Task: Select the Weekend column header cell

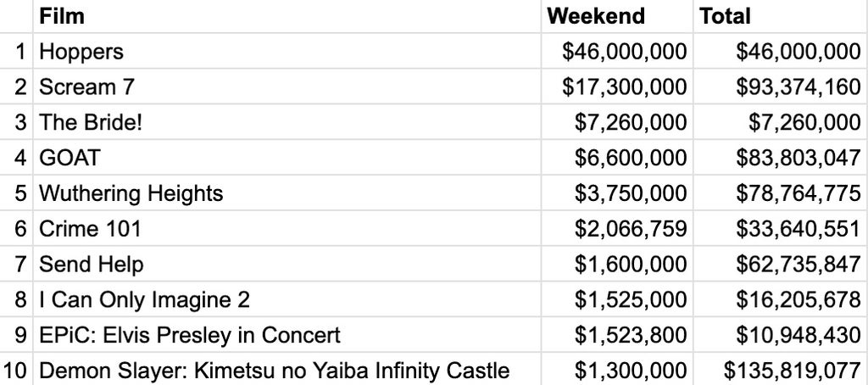Action: point(617,16)
